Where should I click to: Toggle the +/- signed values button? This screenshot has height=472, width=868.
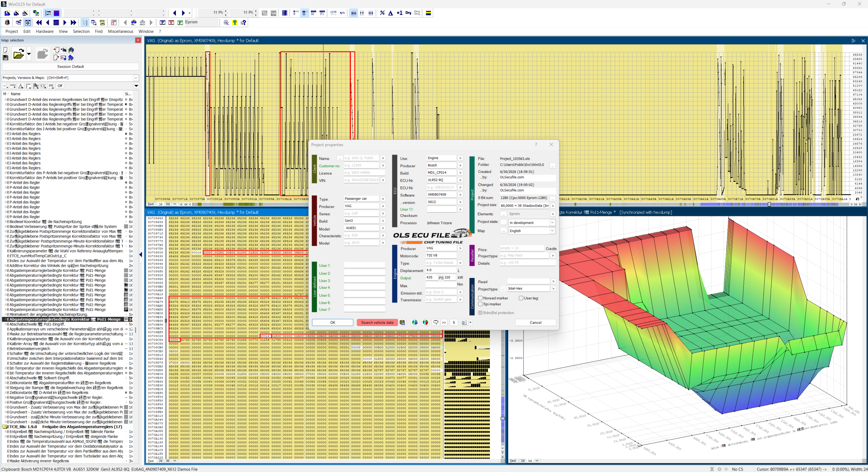pos(342,13)
